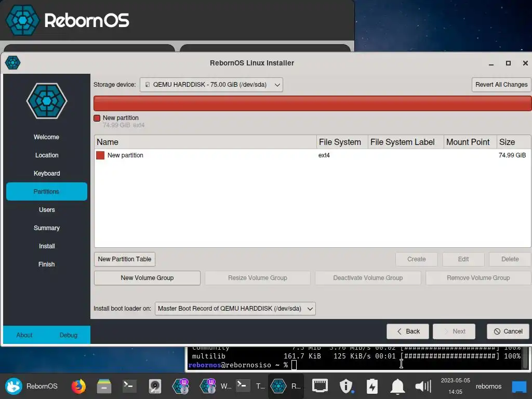The height and width of the screenshot is (399, 532).
Task: Open the terminal launcher beside file manager
Action: click(129, 386)
